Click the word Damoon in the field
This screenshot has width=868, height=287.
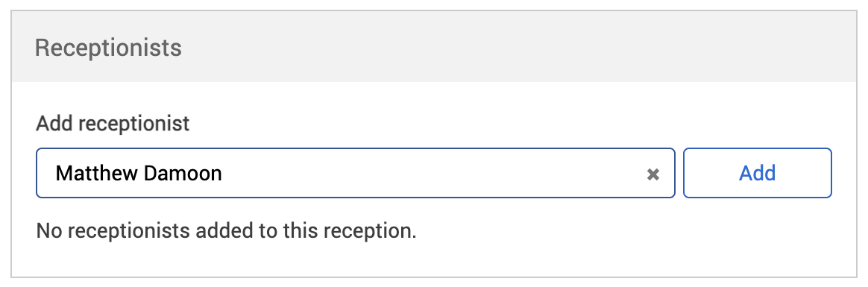click(183, 173)
